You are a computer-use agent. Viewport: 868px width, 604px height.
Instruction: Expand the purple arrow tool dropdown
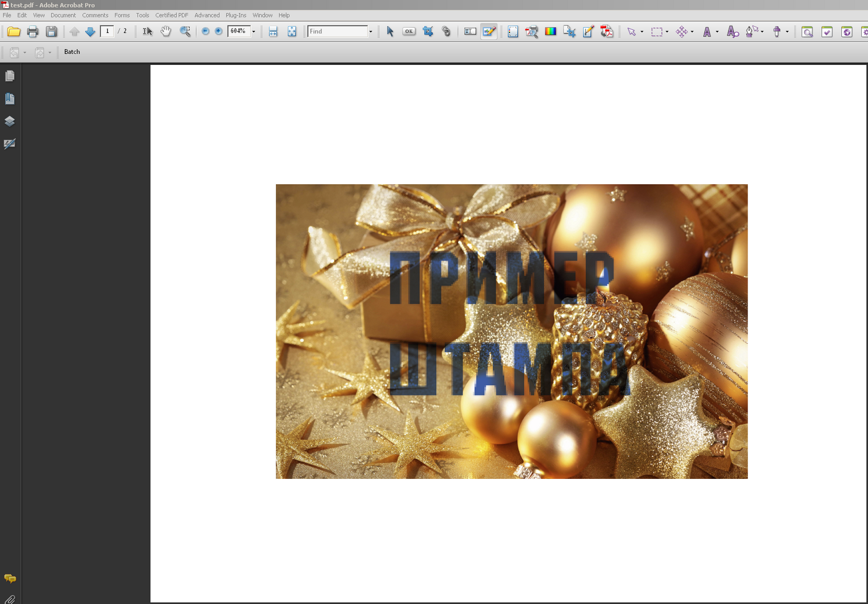(x=642, y=32)
